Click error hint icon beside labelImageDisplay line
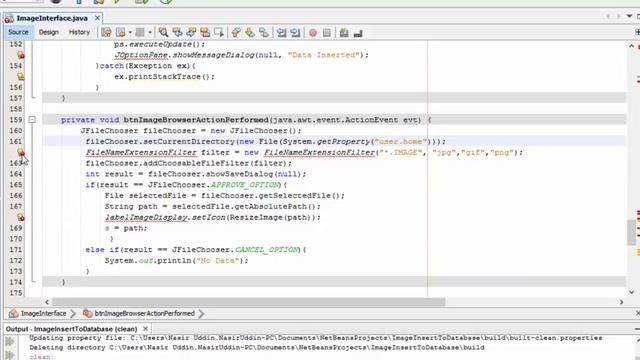The image size is (640, 360). point(20,217)
